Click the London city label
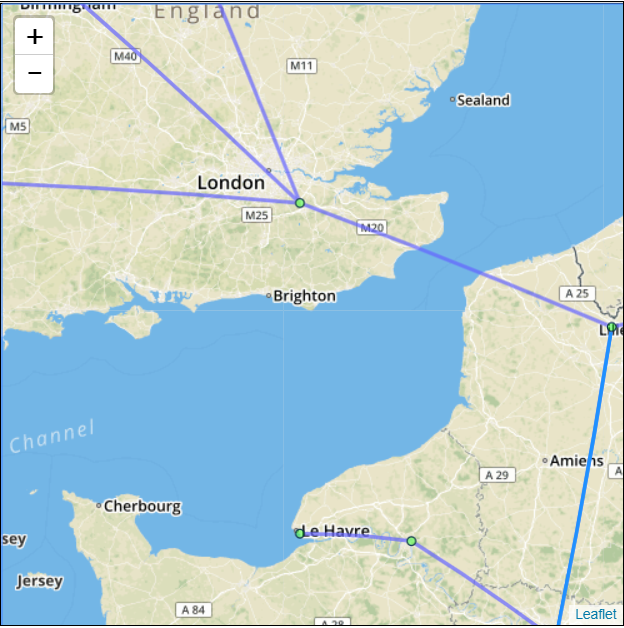624x628 pixels. point(231,183)
